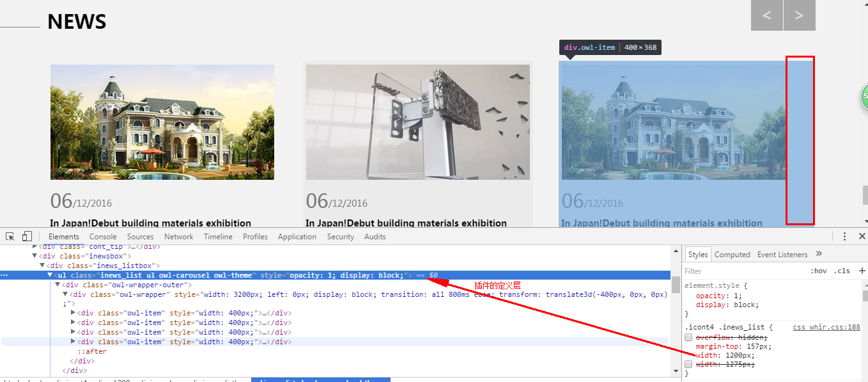Screen dimensions: 868x382
Task: Collapse the inews_listbox div node
Action: click(x=42, y=266)
